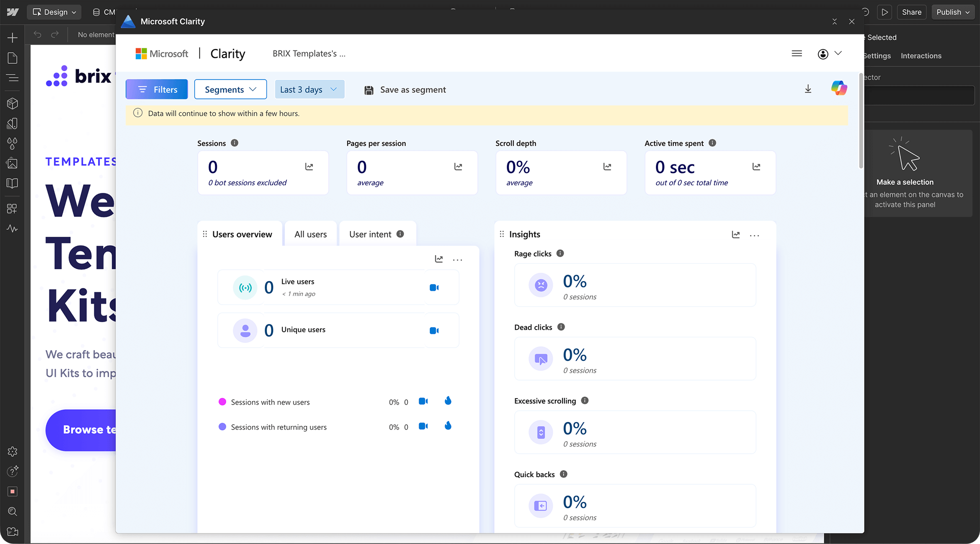Play recordings for Live users

(434, 287)
